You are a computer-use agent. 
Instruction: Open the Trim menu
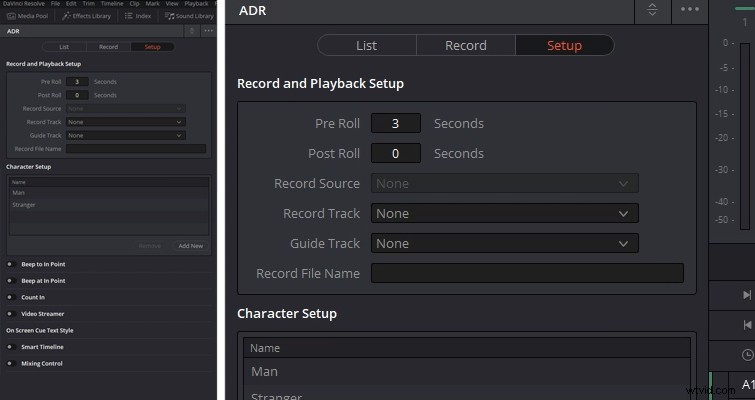pos(89,3)
